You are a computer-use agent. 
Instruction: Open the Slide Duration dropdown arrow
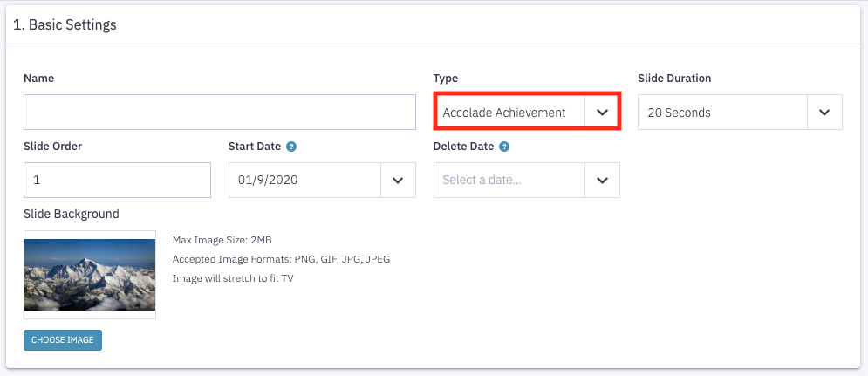tap(825, 113)
